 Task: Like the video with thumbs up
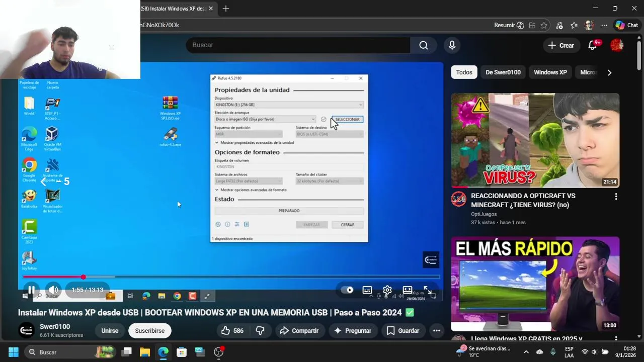tap(232, 330)
